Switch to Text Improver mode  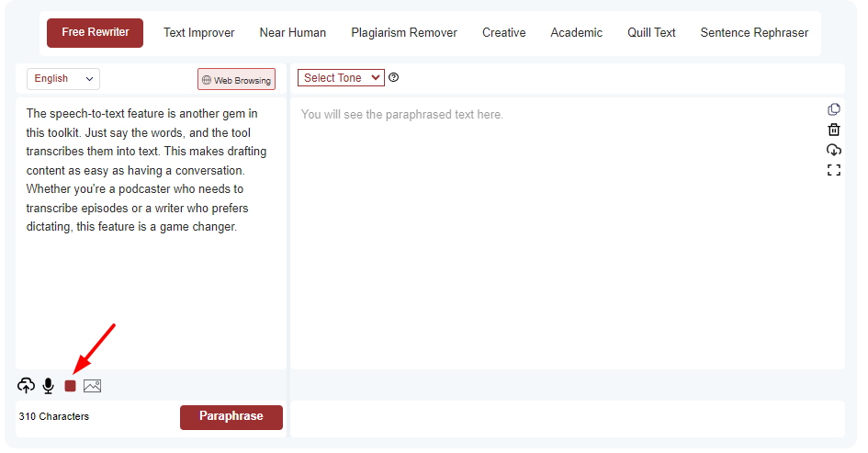[198, 33]
